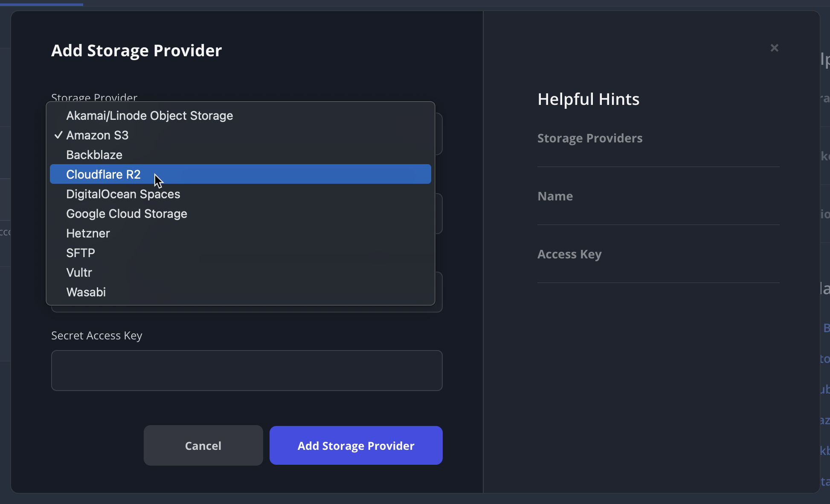Image resolution: width=830 pixels, height=504 pixels.
Task: Select Wasabi from the provider options
Action: pos(86,292)
